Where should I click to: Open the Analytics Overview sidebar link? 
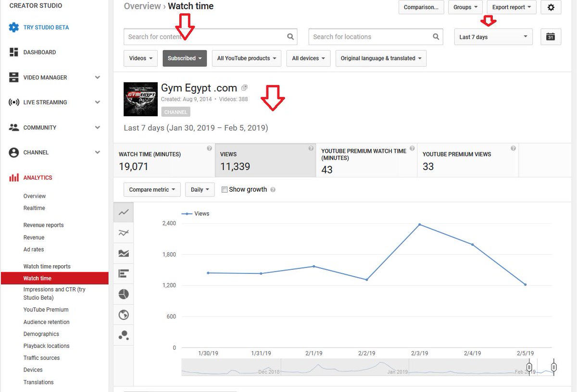tap(35, 196)
